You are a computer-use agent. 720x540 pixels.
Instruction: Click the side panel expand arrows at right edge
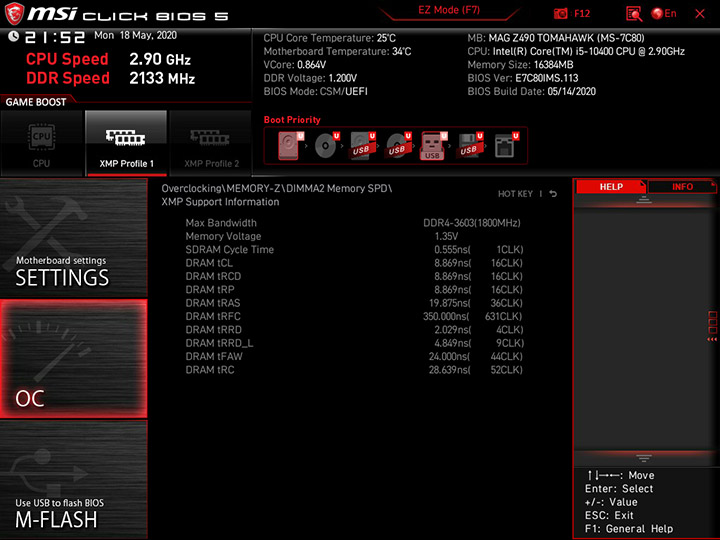(x=712, y=339)
